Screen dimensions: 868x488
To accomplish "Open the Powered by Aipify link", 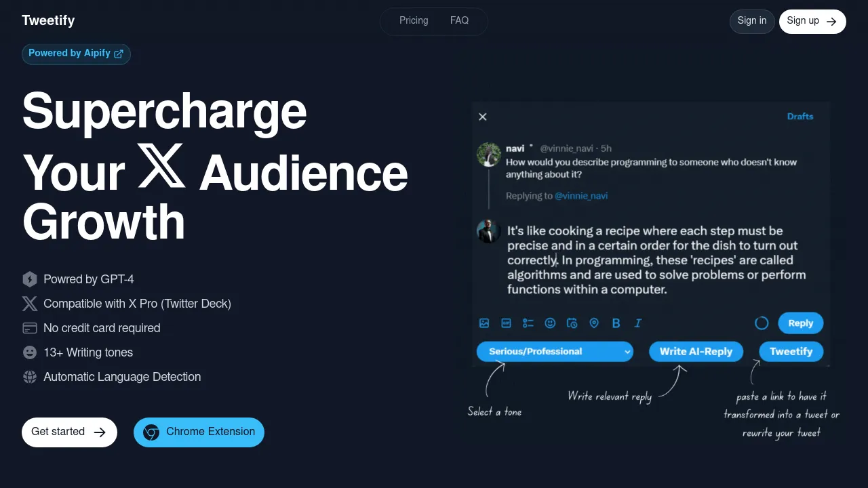I will point(76,54).
